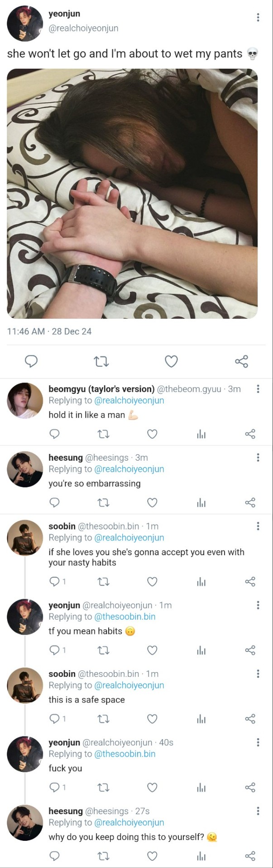This screenshot has width=273, height=868.
Task: Open more options on beomgyu's reply
Action: tap(258, 389)
